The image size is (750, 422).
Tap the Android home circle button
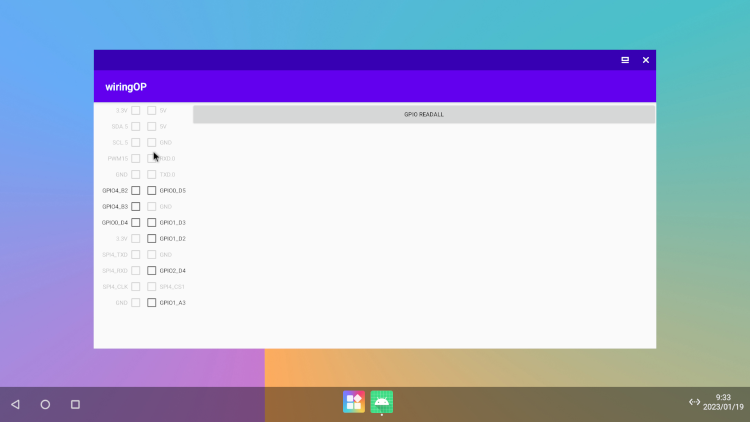[45, 404]
